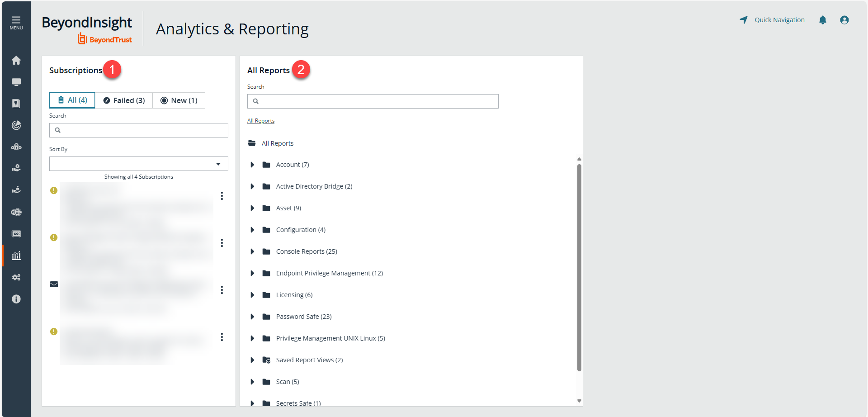Viewport: 868px width, 417px height.
Task: Focus the Subscriptions search field
Action: click(x=139, y=130)
